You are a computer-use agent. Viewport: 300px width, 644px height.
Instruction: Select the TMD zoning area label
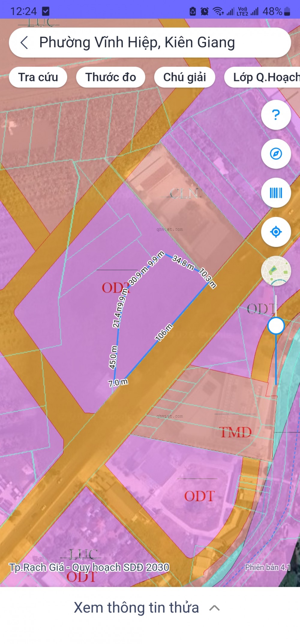[x=235, y=432]
